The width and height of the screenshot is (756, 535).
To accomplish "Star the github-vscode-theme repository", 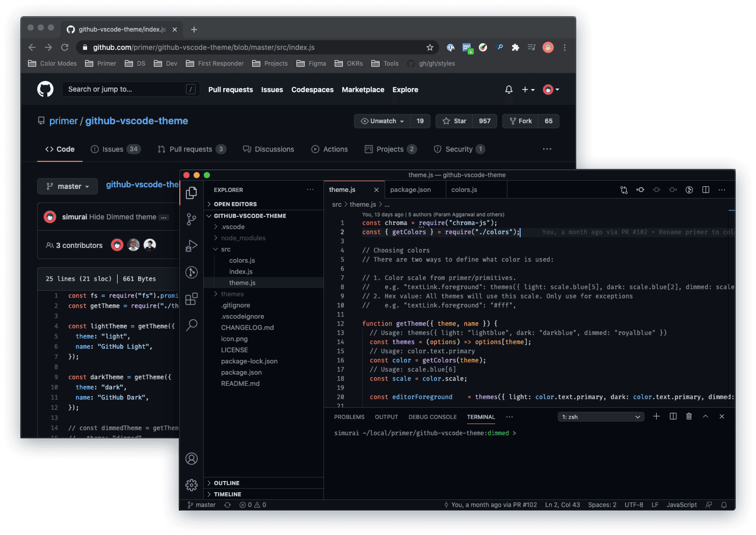I will click(454, 121).
